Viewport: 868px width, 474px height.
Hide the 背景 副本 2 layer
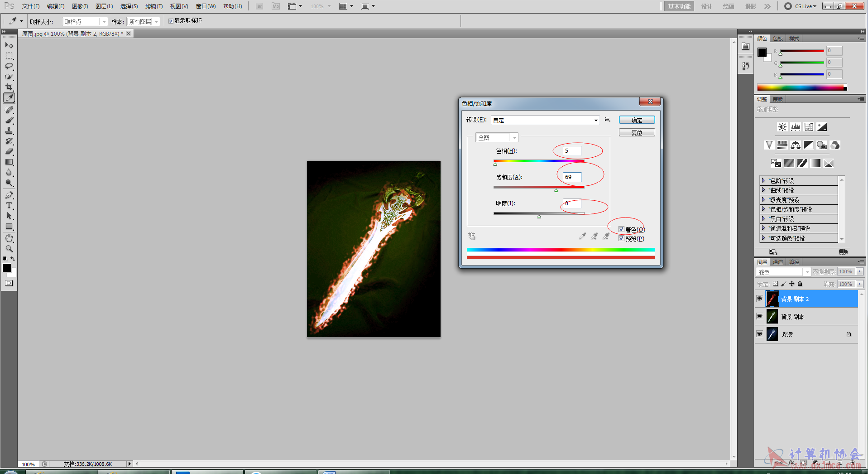[759, 299]
